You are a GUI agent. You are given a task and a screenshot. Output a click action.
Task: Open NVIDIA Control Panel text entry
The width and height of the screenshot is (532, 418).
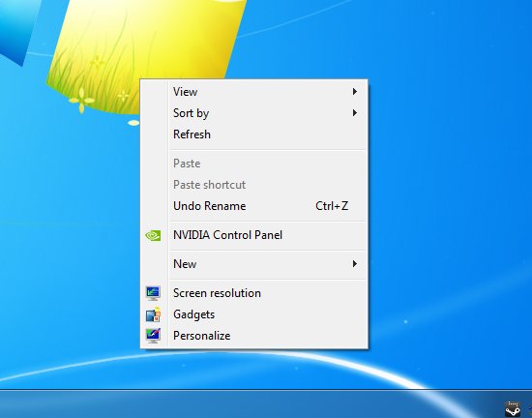click(x=227, y=235)
